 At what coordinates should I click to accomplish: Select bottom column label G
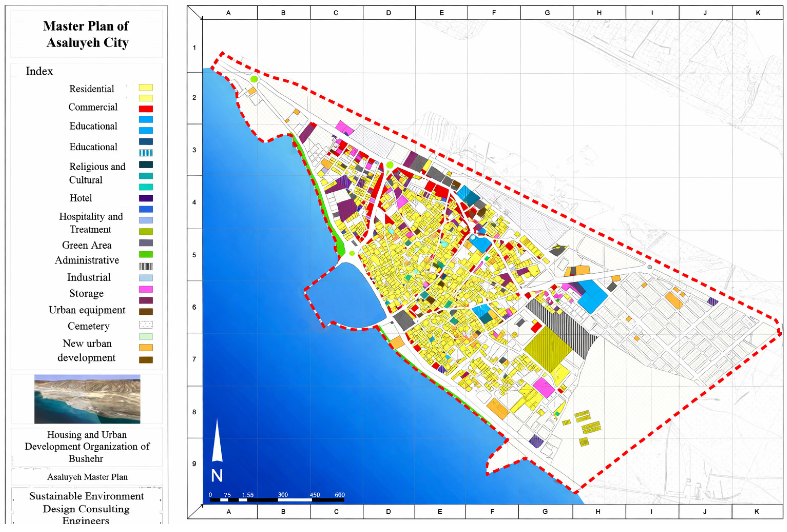coord(545,511)
